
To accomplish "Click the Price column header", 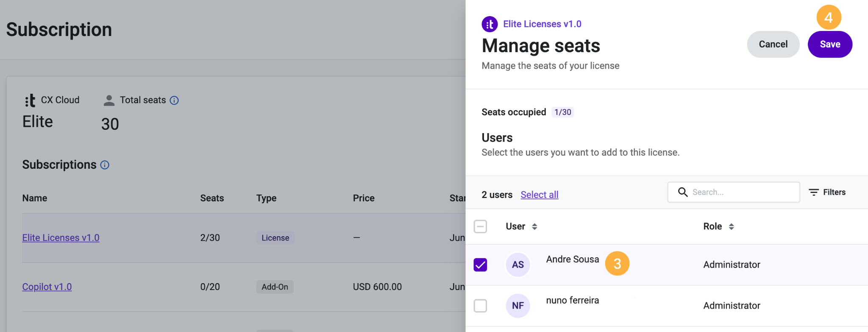I will (x=364, y=198).
